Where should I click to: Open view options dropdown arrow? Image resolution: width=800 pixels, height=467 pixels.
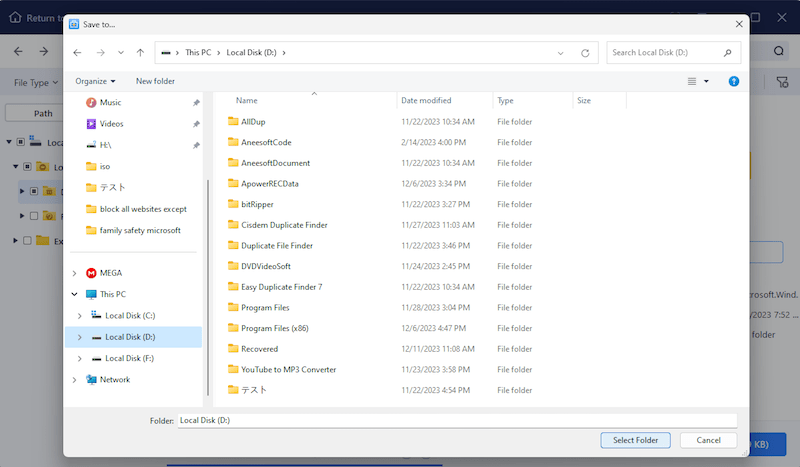(707, 81)
